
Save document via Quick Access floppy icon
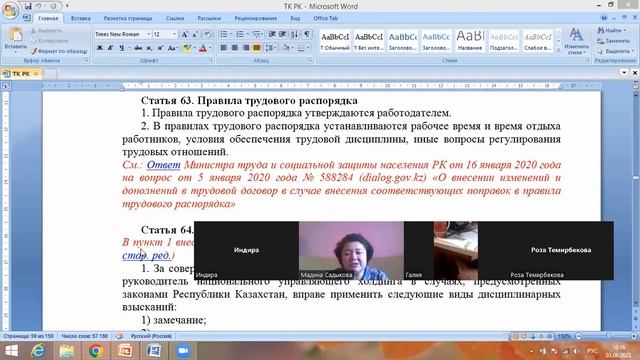(x=28, y=6)
